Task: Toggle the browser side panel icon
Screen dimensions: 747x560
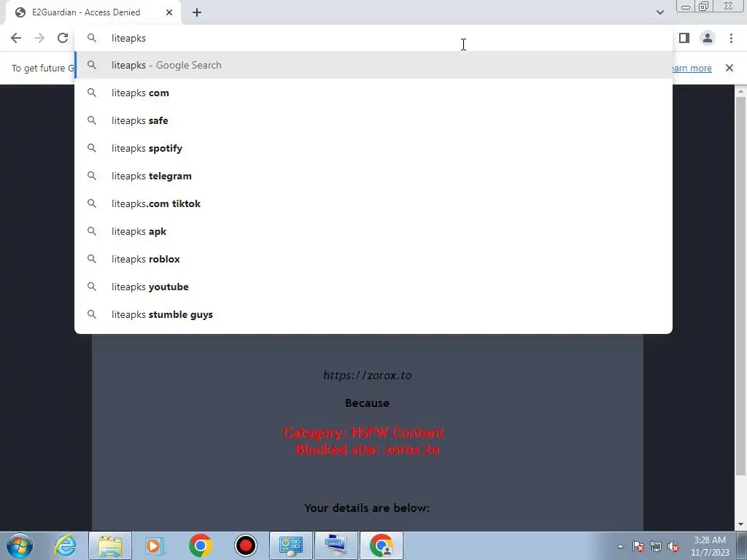Action: pyautogui.click(x=684, y=38)
